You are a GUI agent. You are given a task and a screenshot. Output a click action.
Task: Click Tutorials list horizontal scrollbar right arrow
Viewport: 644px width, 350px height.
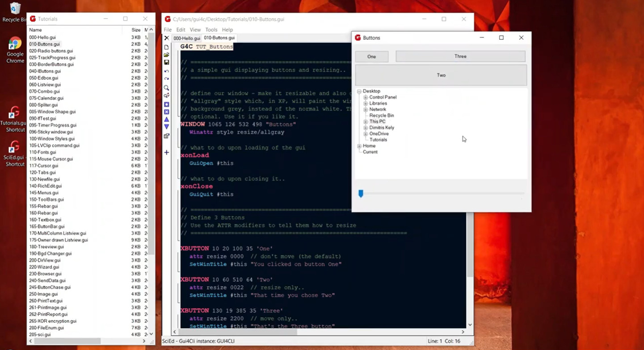tap(144, 341)
